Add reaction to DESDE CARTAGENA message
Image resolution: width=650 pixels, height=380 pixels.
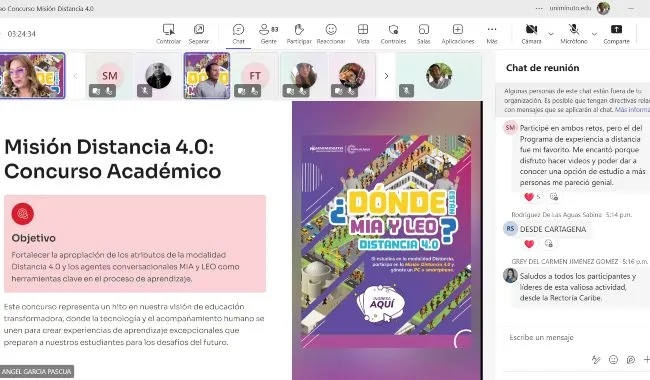[548, 244]
